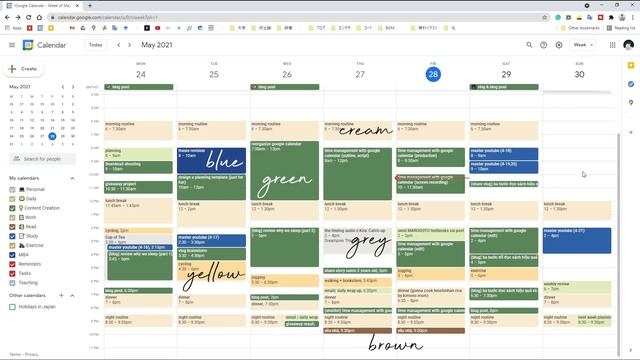Screen dimensions: 640x360
Task: Hide side panel arrow at bottom right
Action: (x=631, y=350)
